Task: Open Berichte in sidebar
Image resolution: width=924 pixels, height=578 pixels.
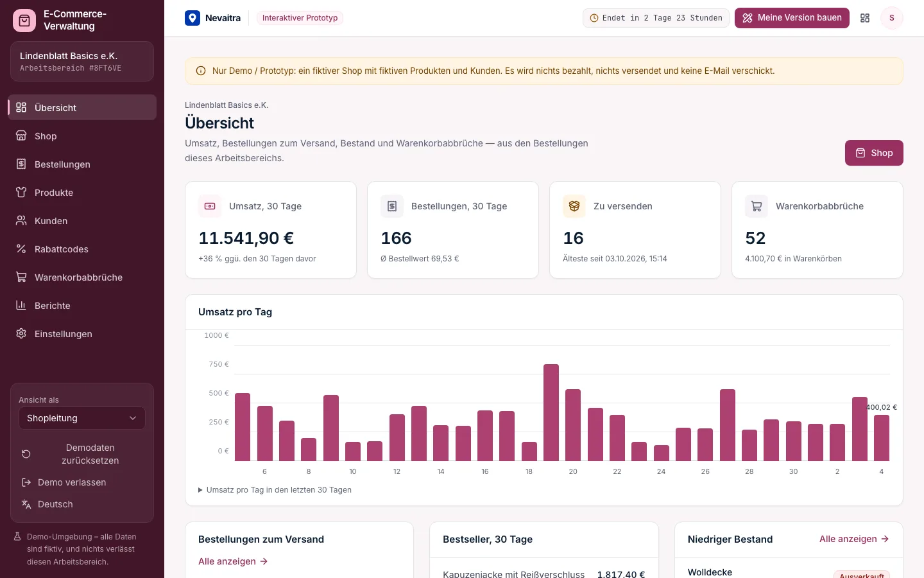Action: click(82, 305)
